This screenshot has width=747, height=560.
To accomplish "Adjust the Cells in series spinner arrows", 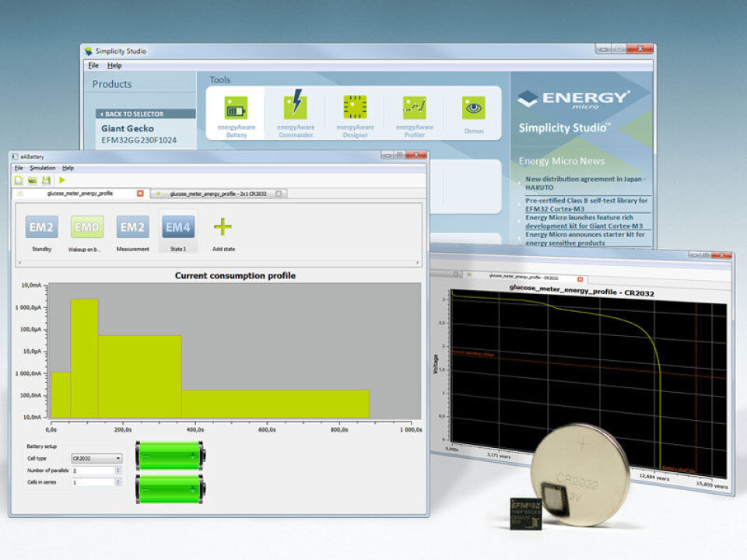I will (118, 482).
